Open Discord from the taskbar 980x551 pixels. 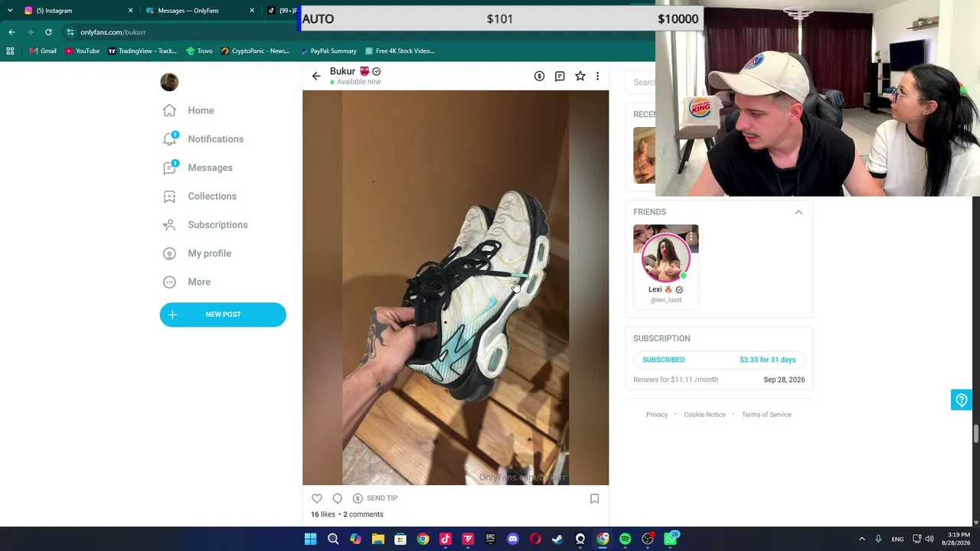click(x=513, y=539)
